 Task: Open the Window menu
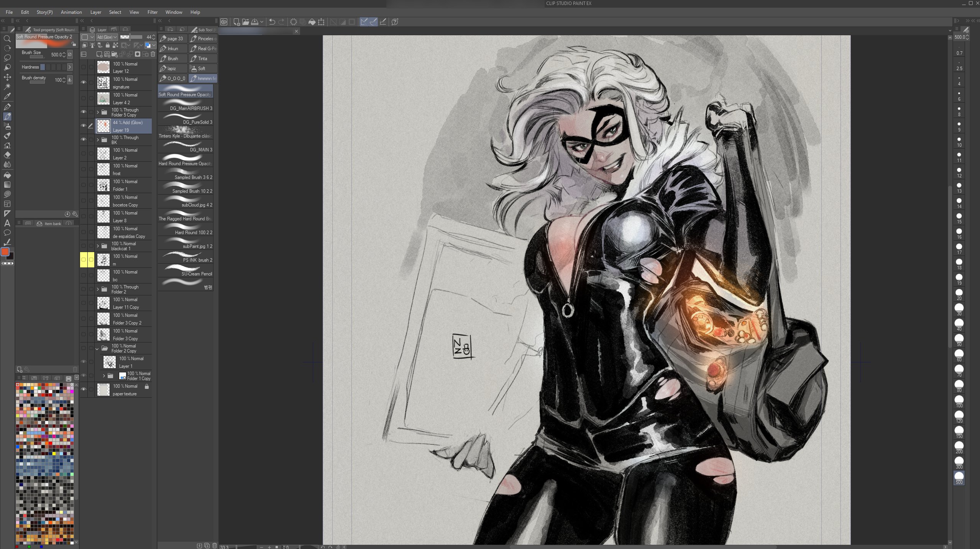[174, 12]
